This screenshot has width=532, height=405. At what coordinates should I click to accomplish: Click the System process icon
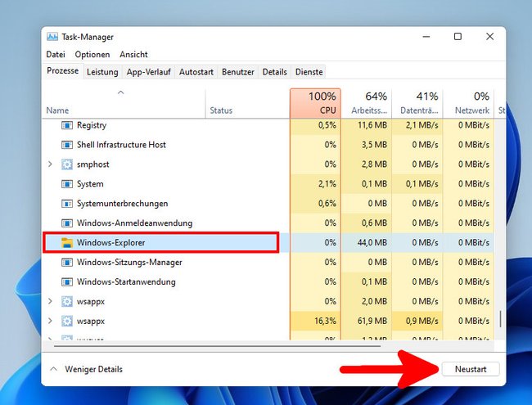click(67, 184)
